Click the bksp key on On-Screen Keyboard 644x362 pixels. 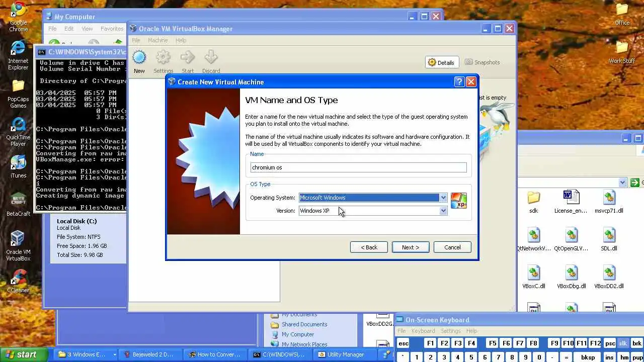pos(588,357)
